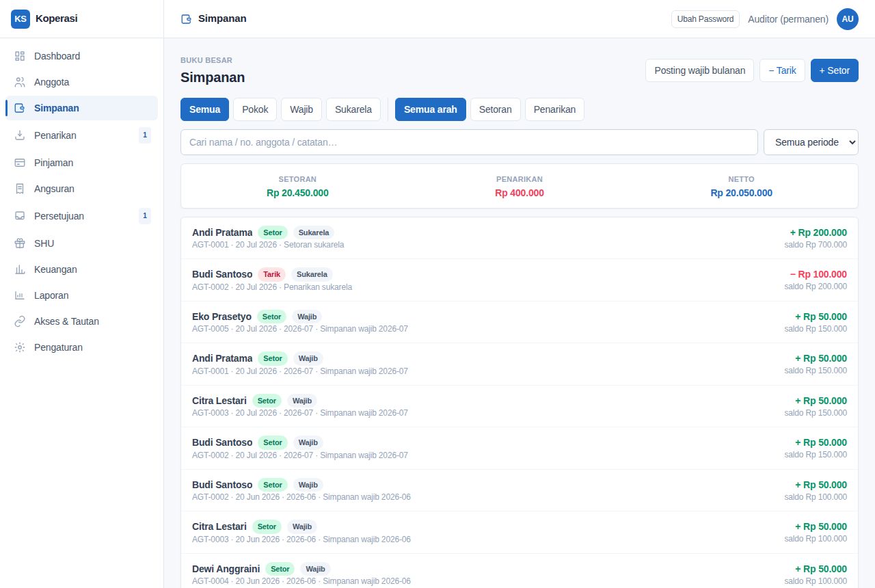
Task: Open the Pengaturan gear icon
Action: 20,347
